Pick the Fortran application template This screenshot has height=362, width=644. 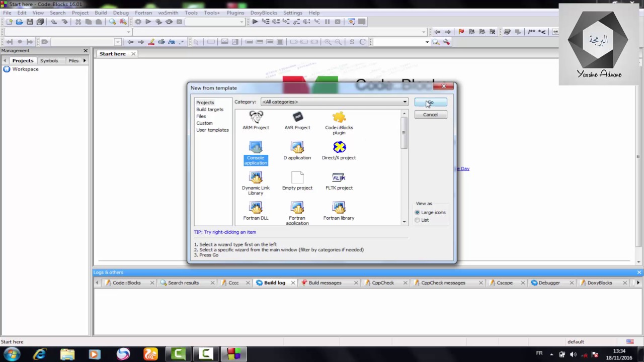pos(297,214)
